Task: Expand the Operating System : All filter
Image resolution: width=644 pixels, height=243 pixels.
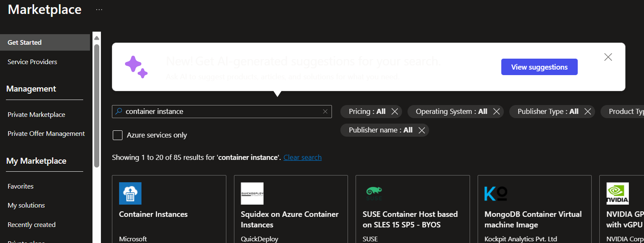Action: [x=451, y=112]
